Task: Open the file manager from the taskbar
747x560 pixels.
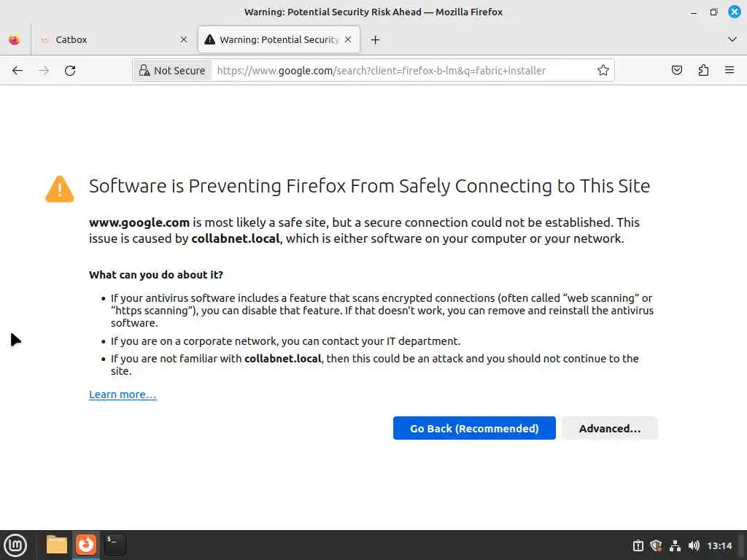Action: point(57,545)
